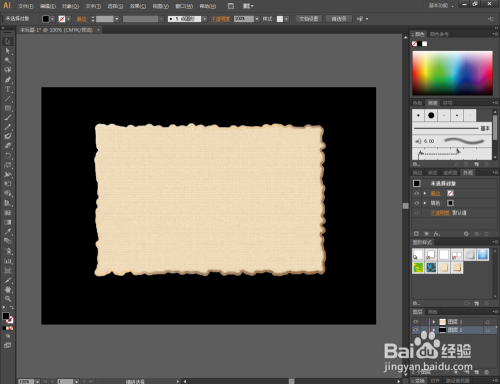Open the Brush Libraries menu icon

[x=416, y=164]
